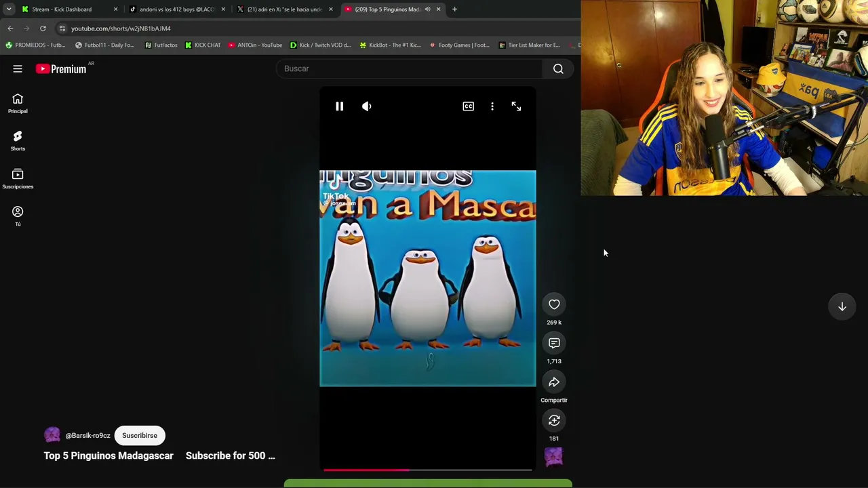Open the ANTOin - YouTube bookmark
The height and width of the screenshot is (488, 868).
point(255,45)
